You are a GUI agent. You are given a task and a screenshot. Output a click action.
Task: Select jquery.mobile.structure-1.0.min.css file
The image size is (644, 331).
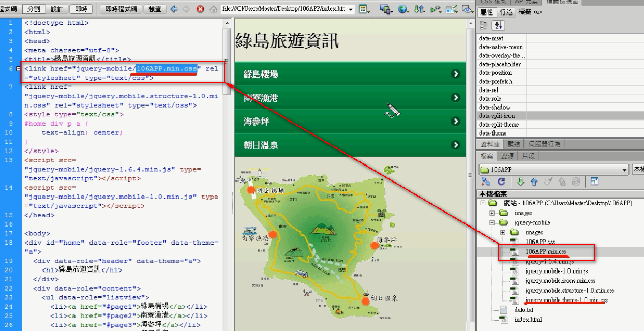[x=569, y=291]
